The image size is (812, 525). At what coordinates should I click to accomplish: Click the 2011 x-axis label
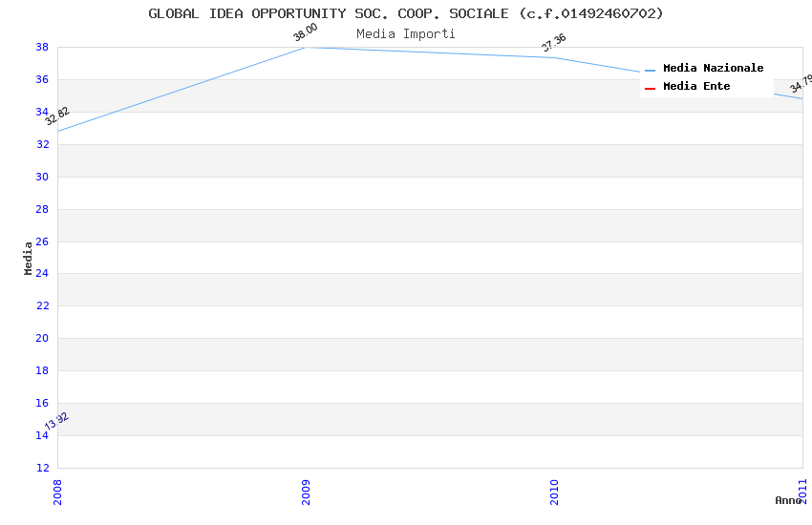802,492
